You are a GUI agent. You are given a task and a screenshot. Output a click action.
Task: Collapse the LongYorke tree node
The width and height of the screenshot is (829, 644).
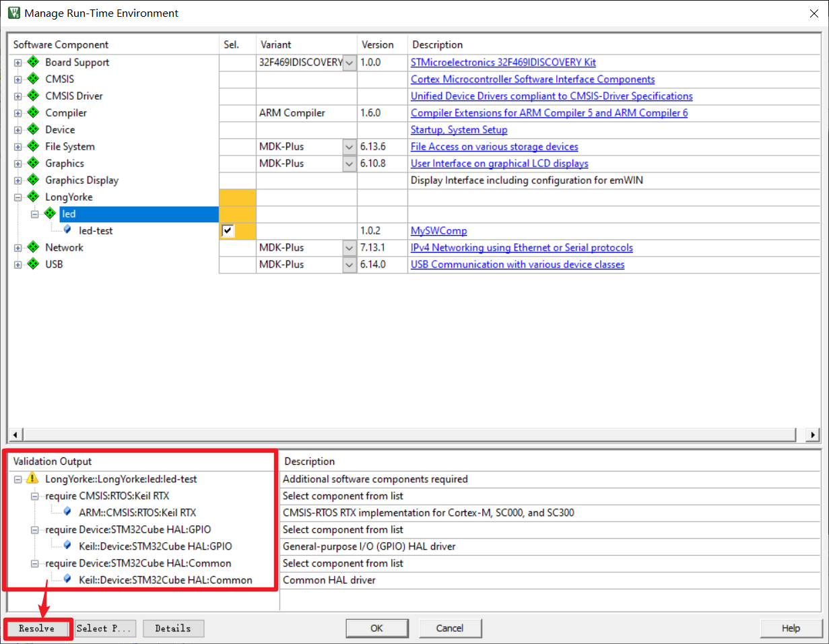click(x=18, y=197)
